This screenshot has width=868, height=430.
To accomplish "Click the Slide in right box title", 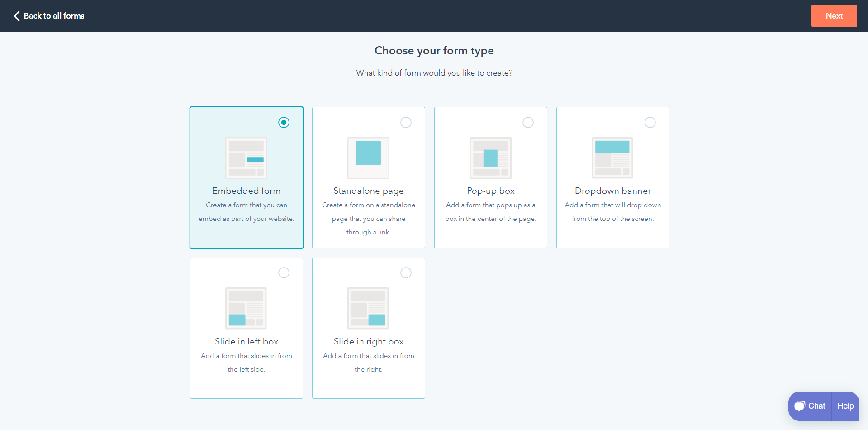I will [368, 342].
